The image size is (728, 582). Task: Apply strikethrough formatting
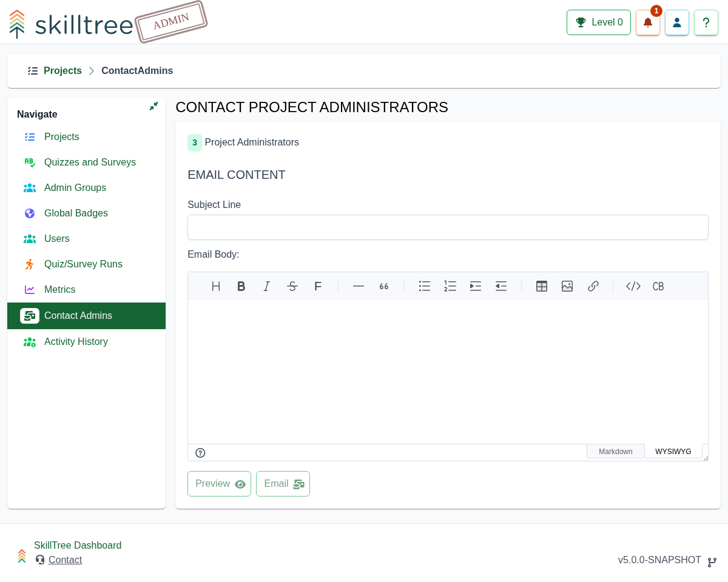tap(292, 286)
